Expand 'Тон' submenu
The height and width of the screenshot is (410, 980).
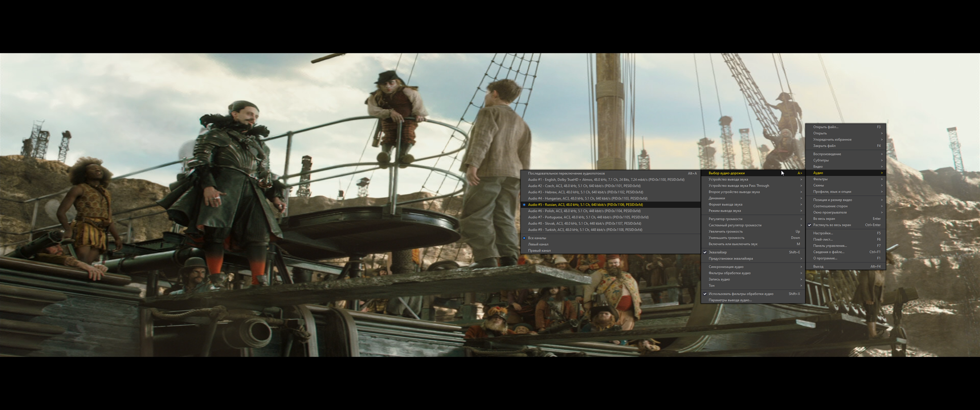click(x=753, y=286)
